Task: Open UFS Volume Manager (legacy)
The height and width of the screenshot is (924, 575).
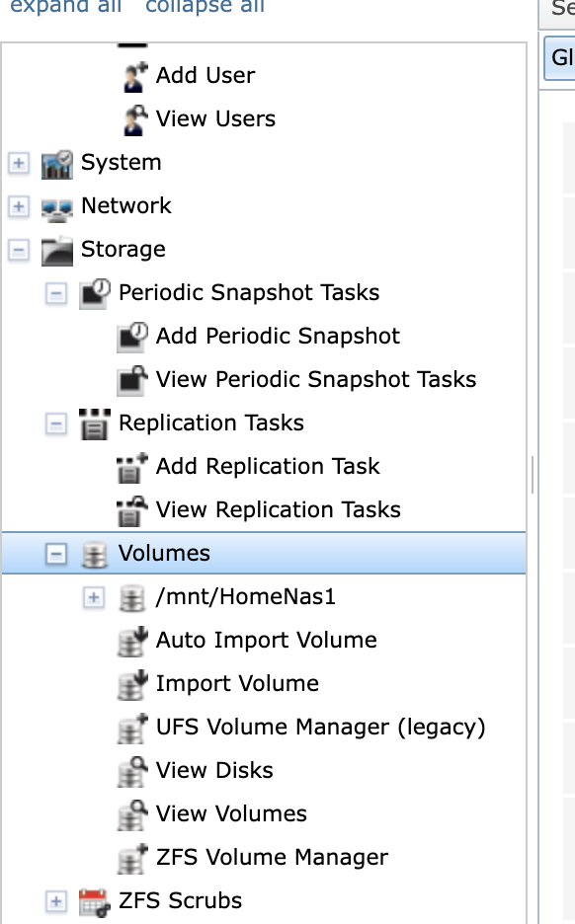Action: tap(321, 728)
